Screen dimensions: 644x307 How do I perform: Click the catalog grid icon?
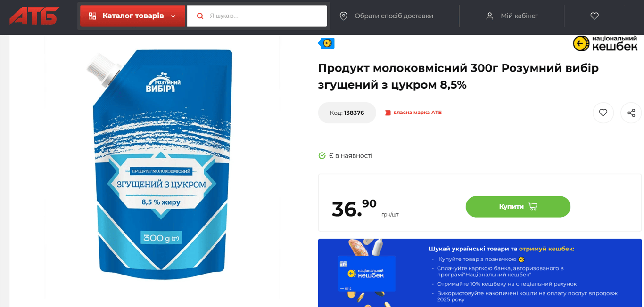92,16
